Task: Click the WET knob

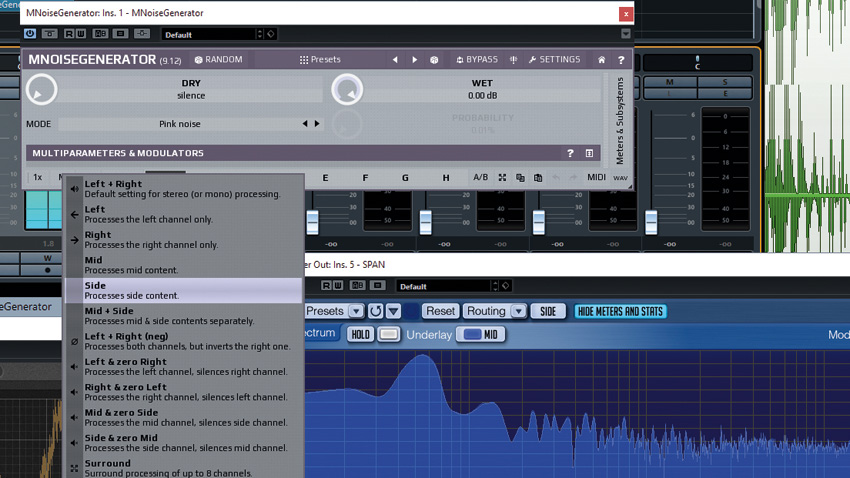Action: [x=347, y=89]
